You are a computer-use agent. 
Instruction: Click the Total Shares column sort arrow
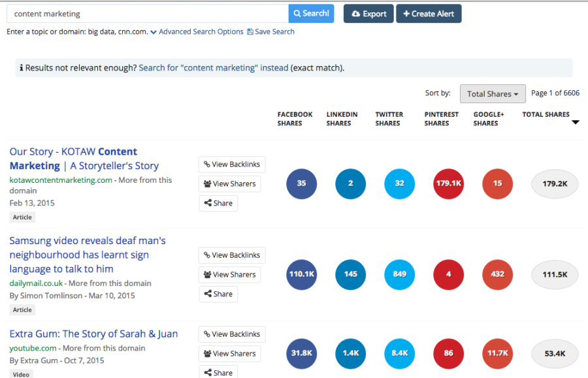(x=575, y=122)
